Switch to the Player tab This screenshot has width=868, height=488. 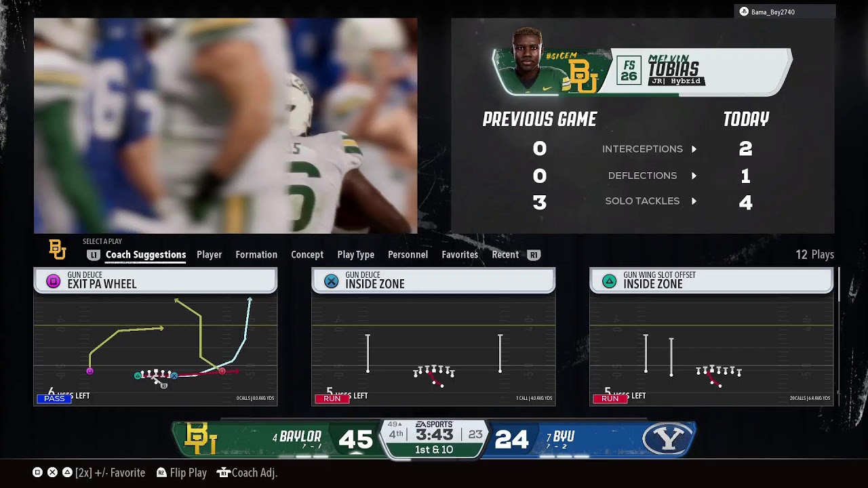click(209, 255)
